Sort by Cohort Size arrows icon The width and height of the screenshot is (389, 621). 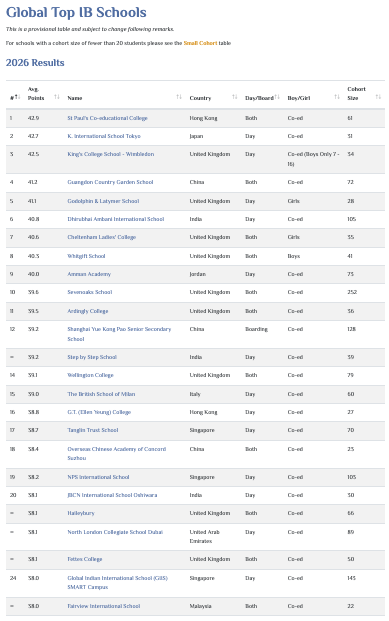378,97
